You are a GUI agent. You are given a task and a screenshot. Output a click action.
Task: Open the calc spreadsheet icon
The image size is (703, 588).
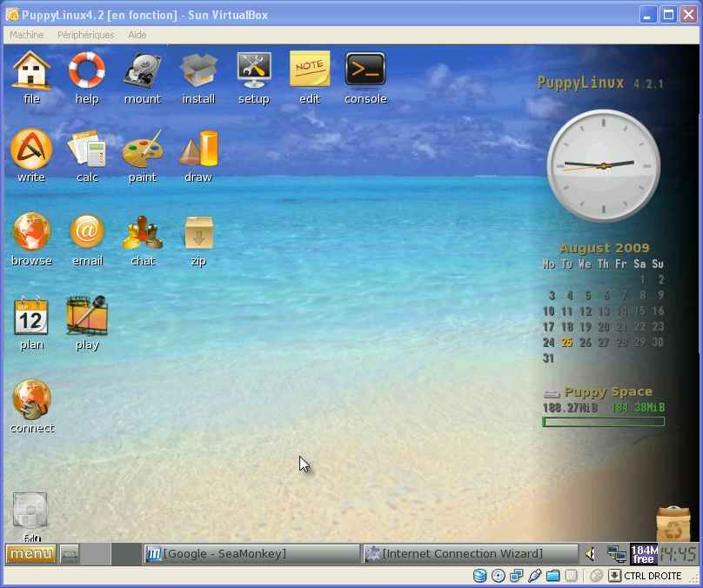(86, 149)
